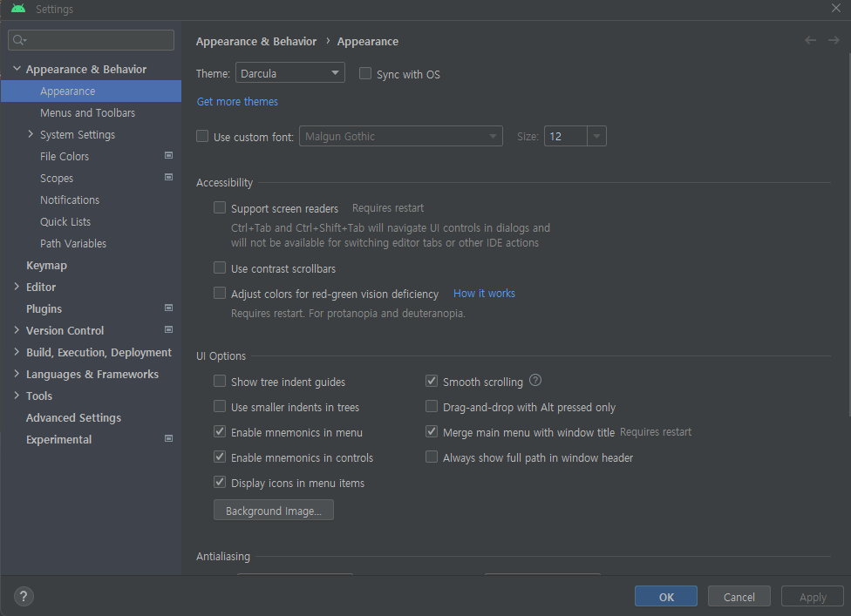Click the help question mark icon
The image size is (851, 616).
(x=24, y=597)
